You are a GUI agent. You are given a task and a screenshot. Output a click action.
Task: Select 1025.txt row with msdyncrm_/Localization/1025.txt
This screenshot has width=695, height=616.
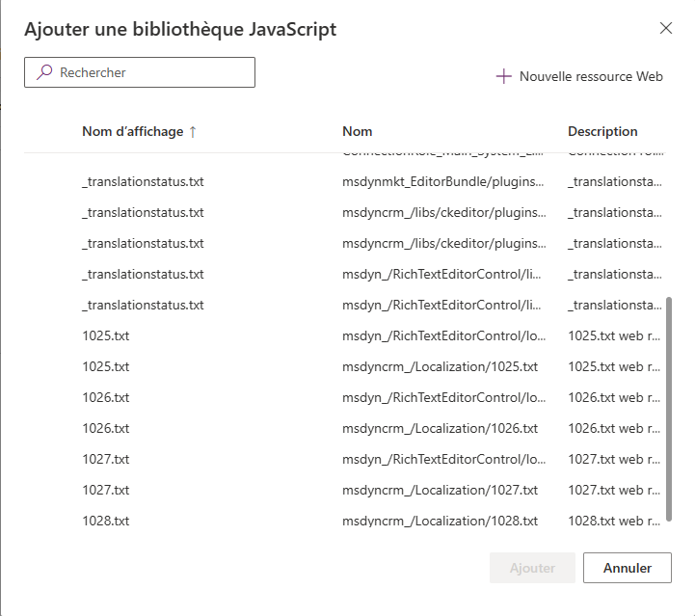[x=345, y=366]
